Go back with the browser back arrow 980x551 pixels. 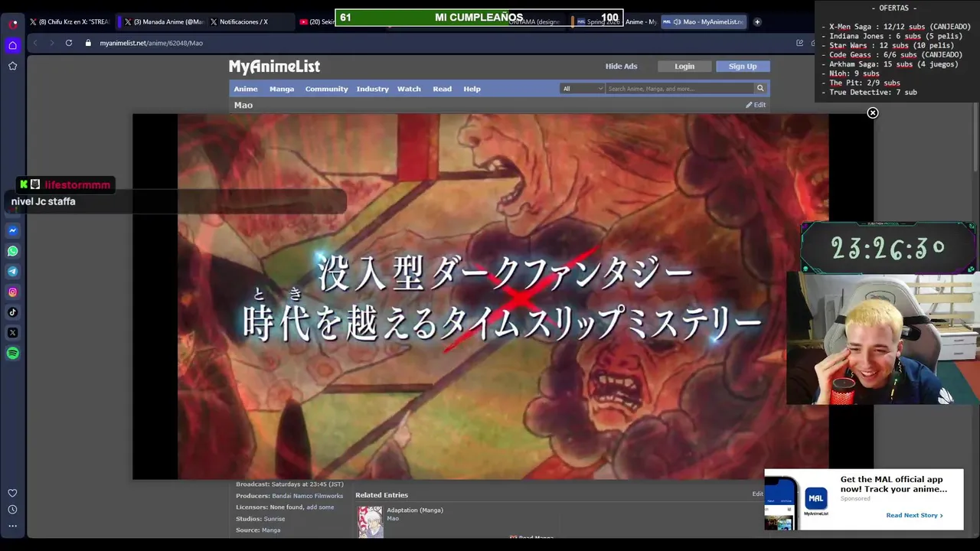click(35, 43)
